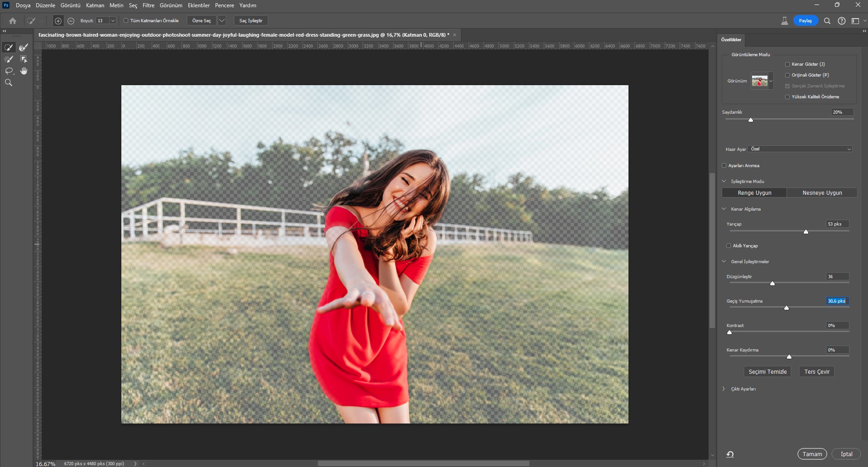Collapse the Kenar Algılama section
Screen dimensions: 868x467
click(x=724, y=209)
